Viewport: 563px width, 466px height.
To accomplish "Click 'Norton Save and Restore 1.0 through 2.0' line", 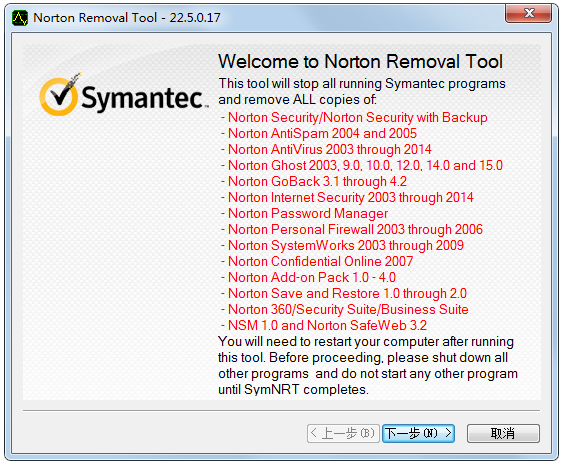I will (x=344, y=293).
